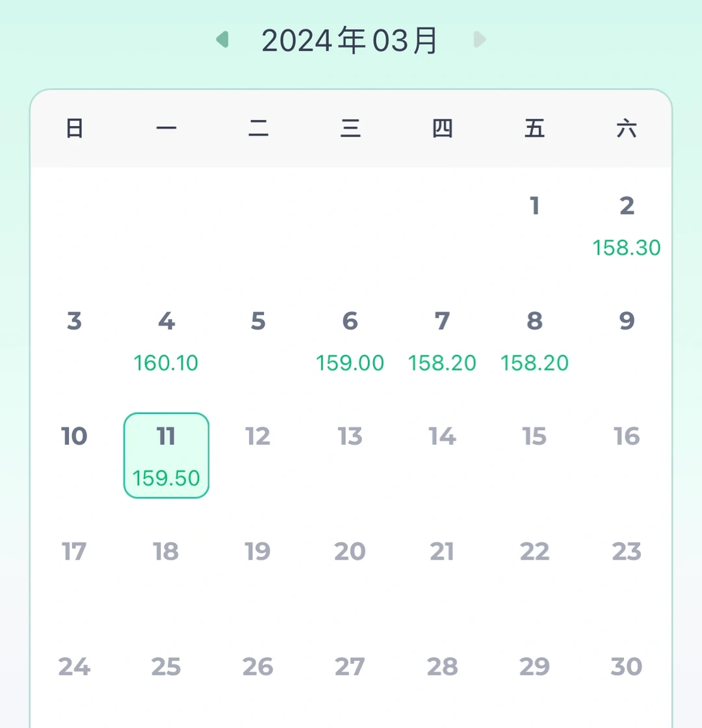Select highlighted March 11 with 159.50

pyautogui.click(x=166, y=456)
